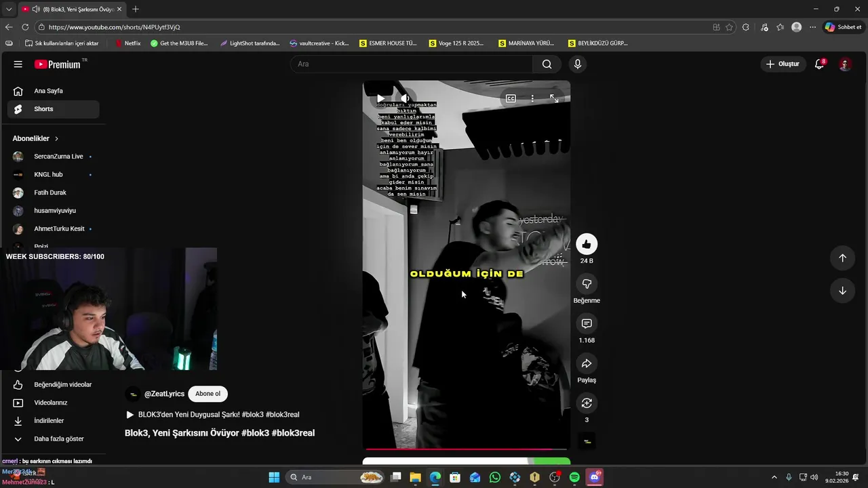Open the taskbar volume control
868x488 pixels.
tap(814, 477)
